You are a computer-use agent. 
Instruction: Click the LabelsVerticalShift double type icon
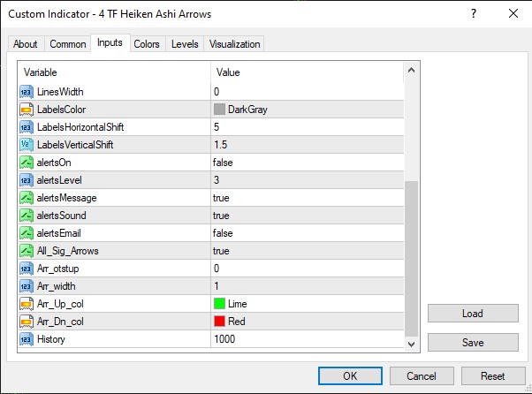point(27,145)
